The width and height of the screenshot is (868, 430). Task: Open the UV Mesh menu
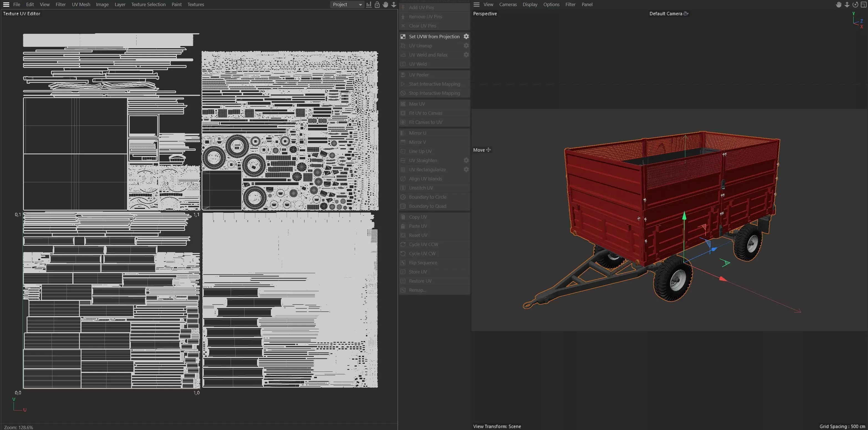[81, 4]
